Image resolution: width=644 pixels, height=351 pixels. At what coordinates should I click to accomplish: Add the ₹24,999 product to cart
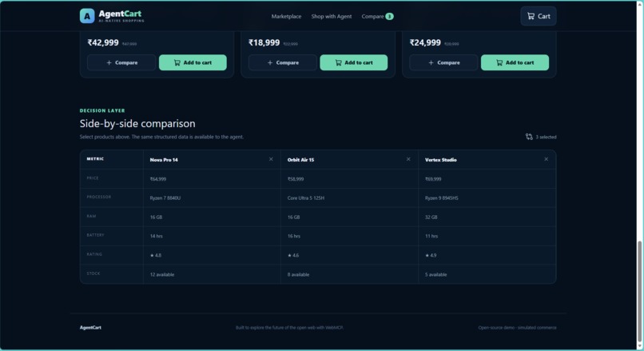(515, 62)
